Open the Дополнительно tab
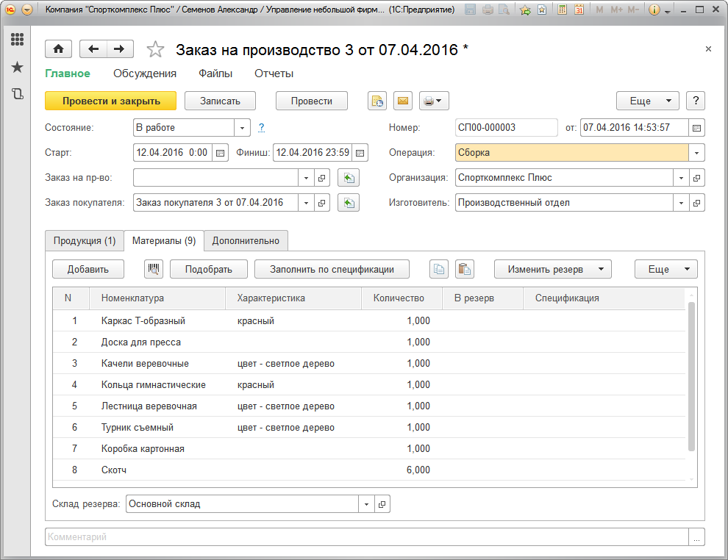This screenshot has height=560, width=728. tap(246, 240)
